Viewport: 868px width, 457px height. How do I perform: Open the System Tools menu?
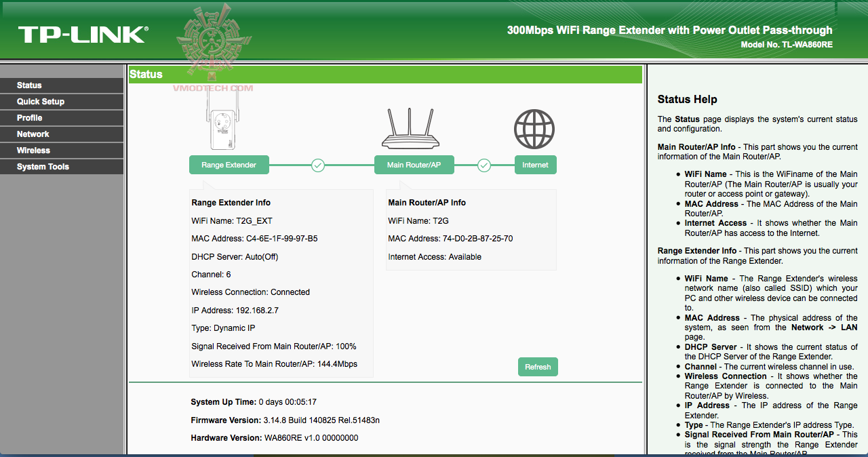62,167
